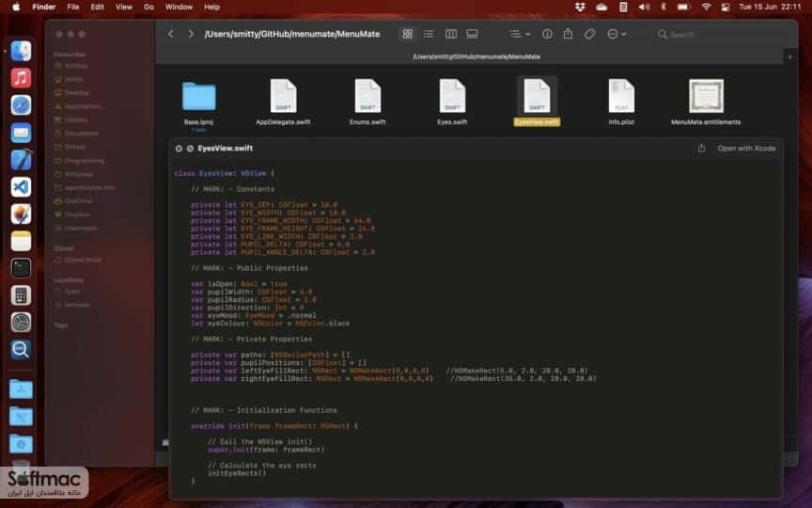
Task: Switch Finder to list view
Action: coord(429,34)
